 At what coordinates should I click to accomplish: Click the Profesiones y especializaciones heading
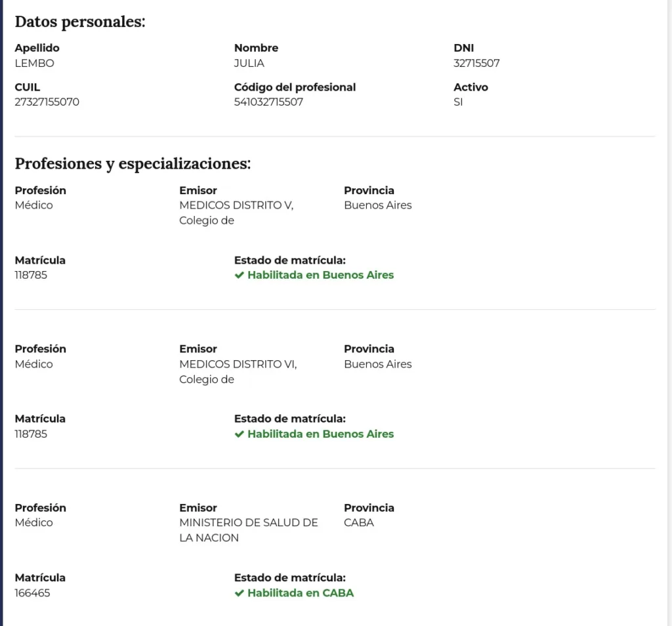point(133,163)
